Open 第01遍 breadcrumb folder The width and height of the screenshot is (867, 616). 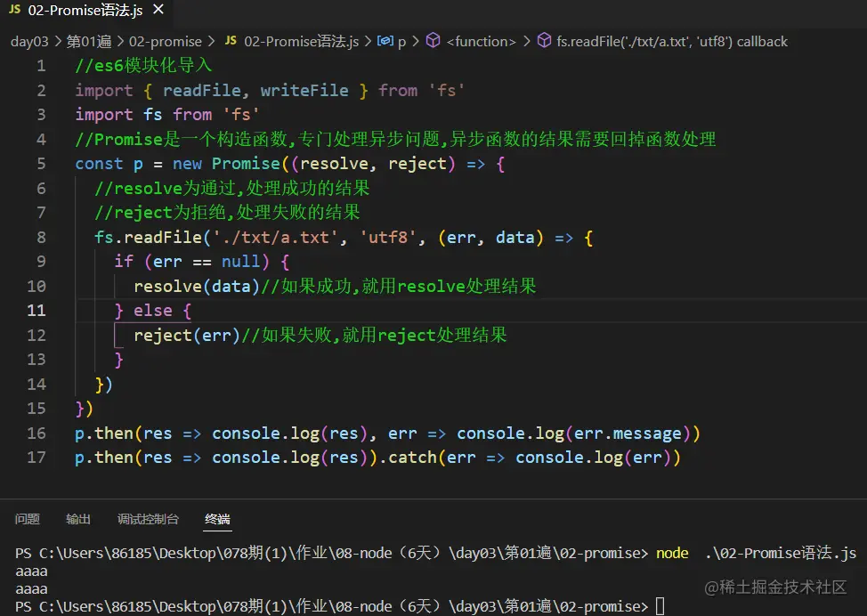click(88, 42)
